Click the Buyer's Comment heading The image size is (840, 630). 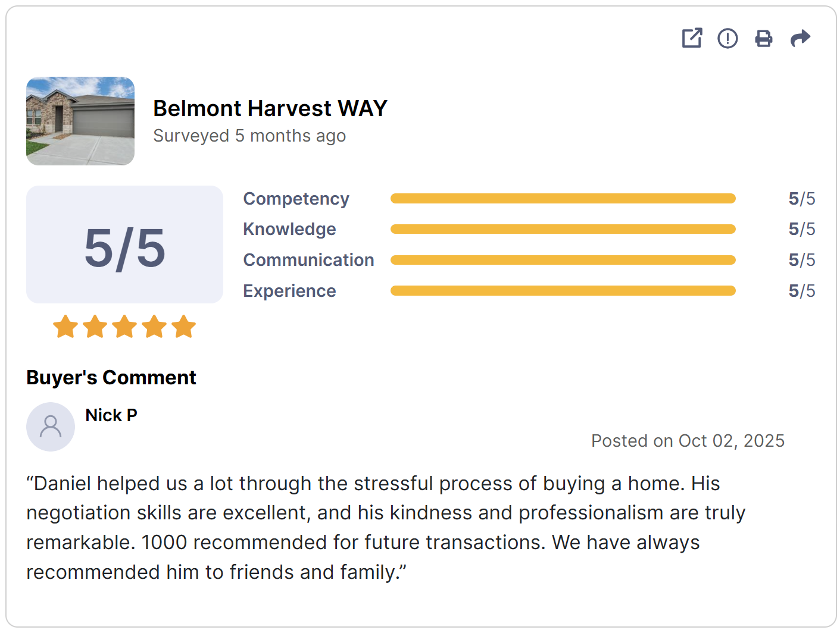[x=111, y=378]
